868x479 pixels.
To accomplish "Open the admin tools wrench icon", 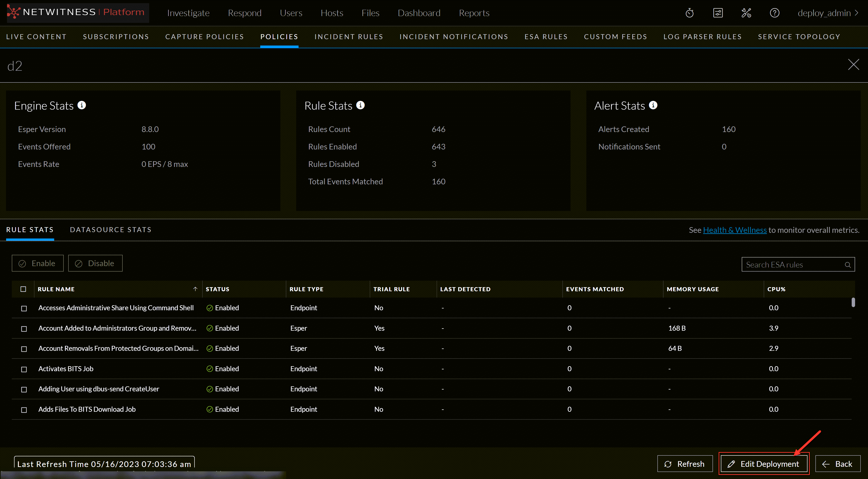I will (746, 13).
